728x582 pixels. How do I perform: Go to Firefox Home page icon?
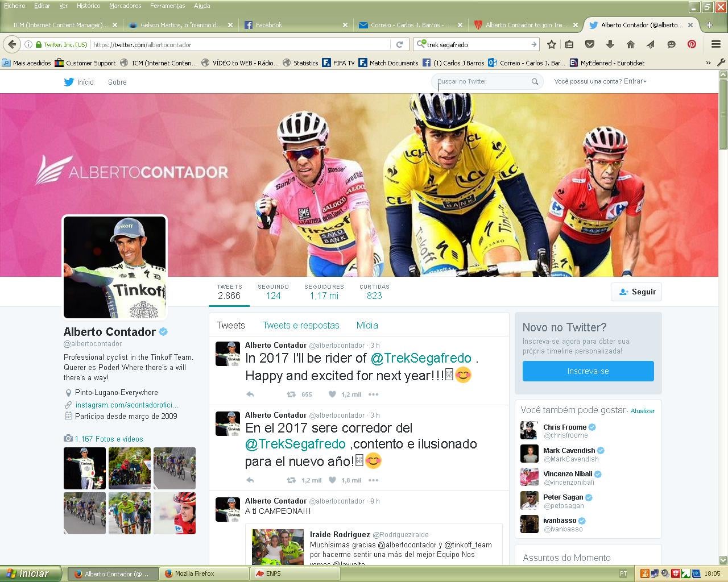click(x=630, y=44)
